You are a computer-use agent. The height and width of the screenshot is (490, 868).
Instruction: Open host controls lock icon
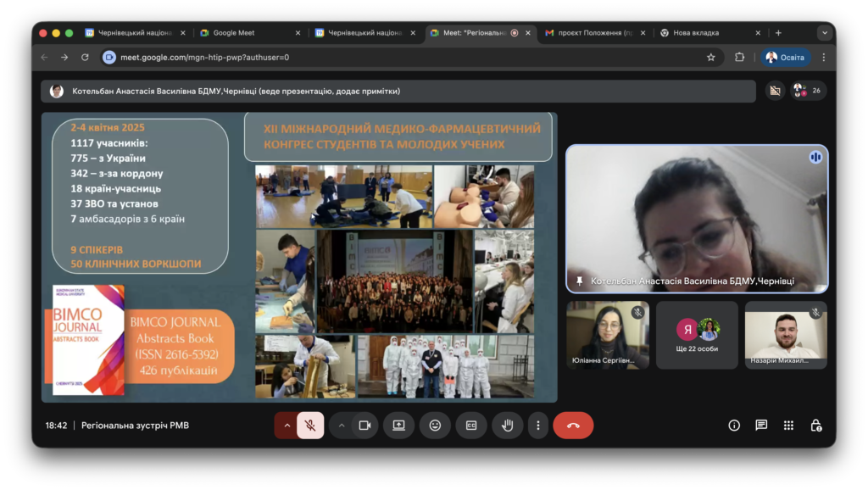[x=815, y=426]
